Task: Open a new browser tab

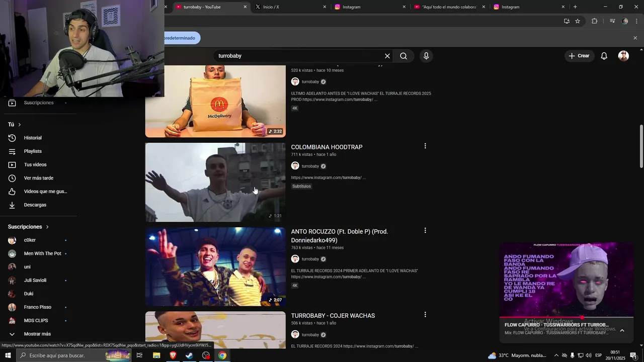Action: 575,7
